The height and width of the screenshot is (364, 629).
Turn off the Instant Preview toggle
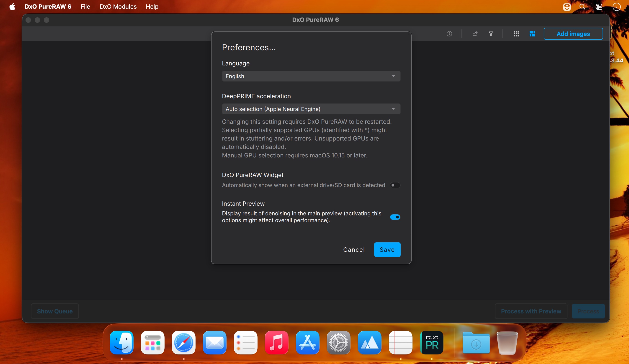(395, 217)
